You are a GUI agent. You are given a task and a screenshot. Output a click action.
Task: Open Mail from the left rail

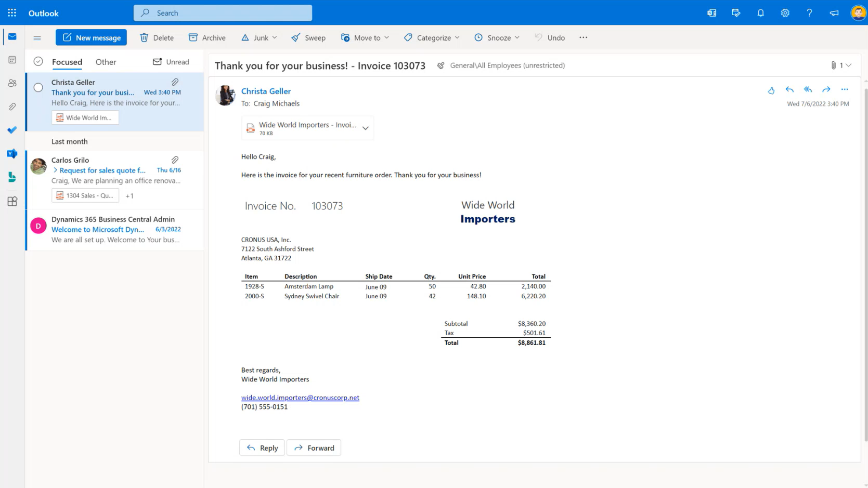(12, 37)
